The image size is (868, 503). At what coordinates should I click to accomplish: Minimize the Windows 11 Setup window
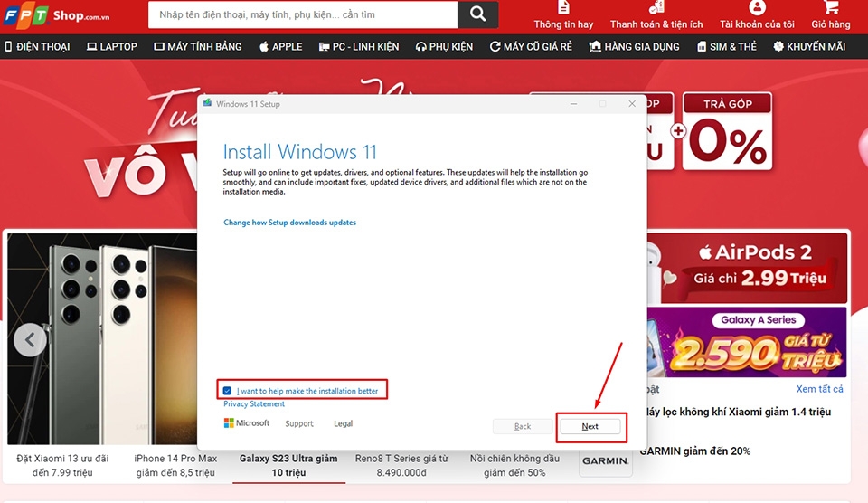pos(573,104)
